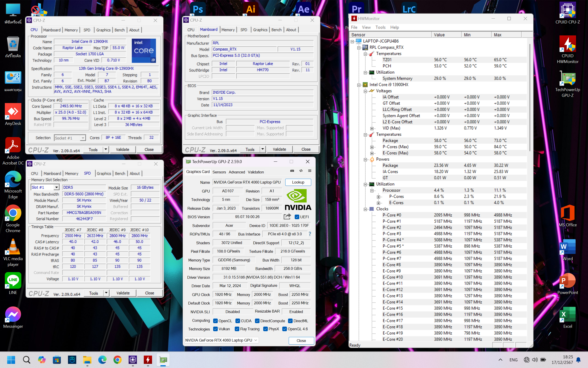
Task: Click GPU-Z screenshot camera icon
Action: click(x=292, y=171)
